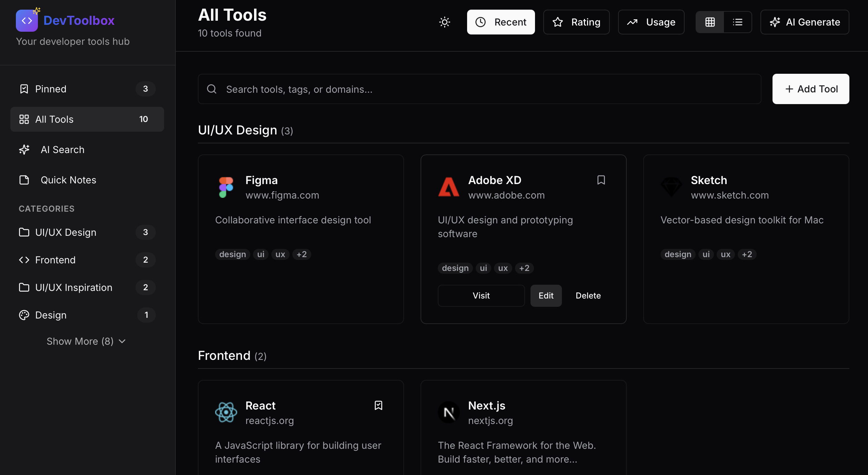The width and height of the screenshot is (868, 475).
Task: Open AI Search in sidebar
Action: [87, 150]
